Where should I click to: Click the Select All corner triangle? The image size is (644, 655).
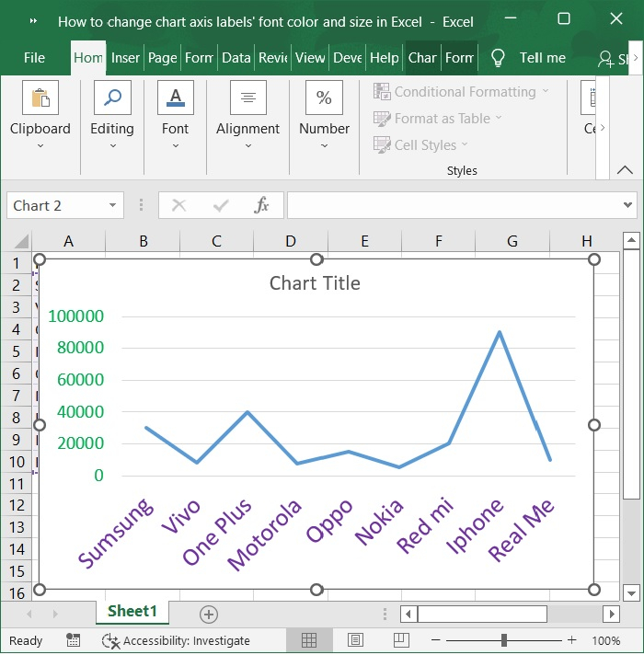(x=20, y=241)
